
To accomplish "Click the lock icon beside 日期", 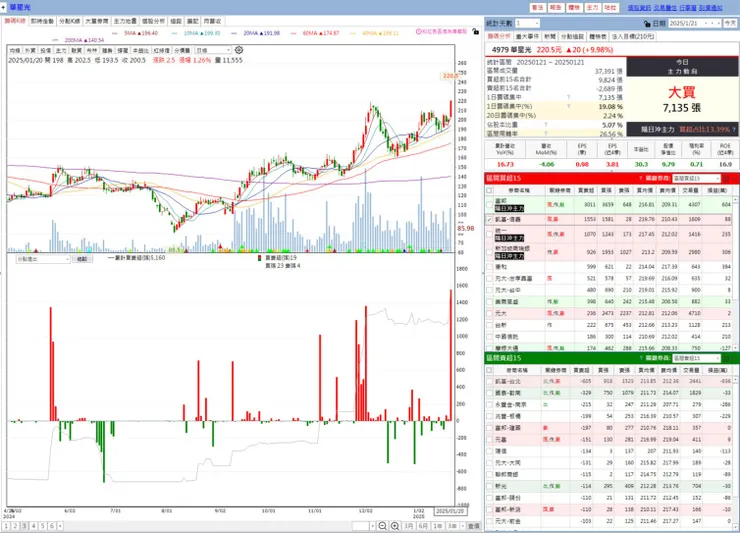I will click(647, 23).
